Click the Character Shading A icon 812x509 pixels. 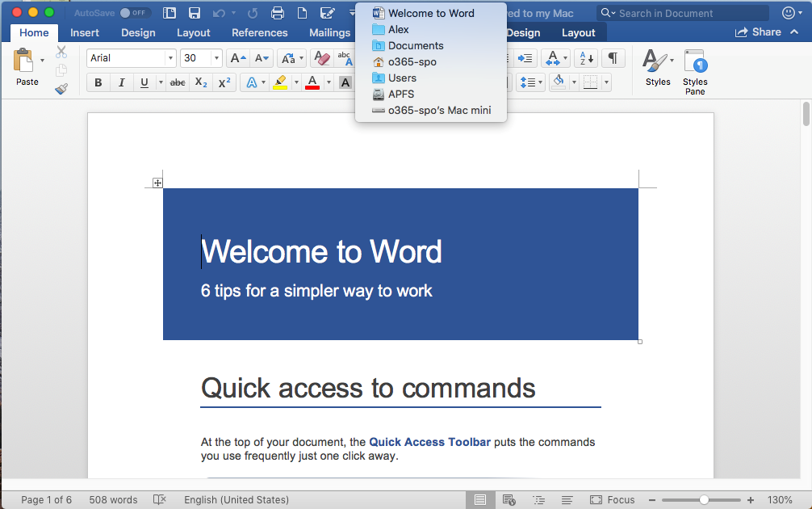[x=345, y=82]
